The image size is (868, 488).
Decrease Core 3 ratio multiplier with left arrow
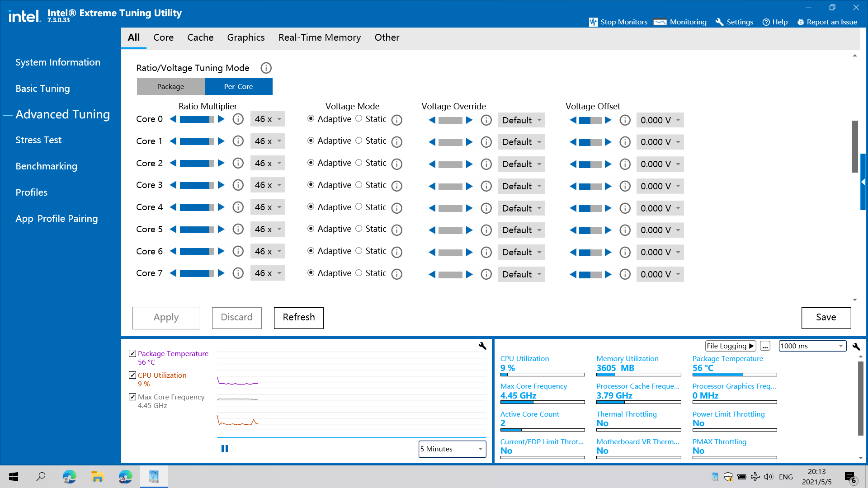click(173, 185)
